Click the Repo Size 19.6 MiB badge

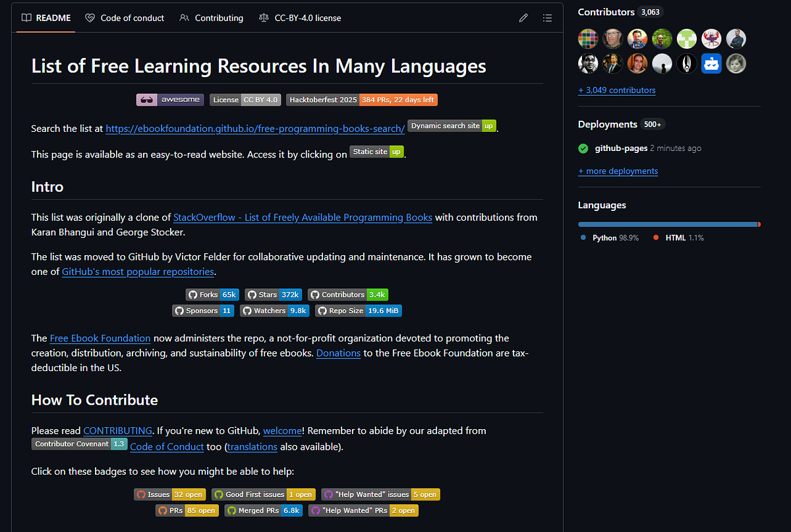pyautogui.click(x=358, y=310)
